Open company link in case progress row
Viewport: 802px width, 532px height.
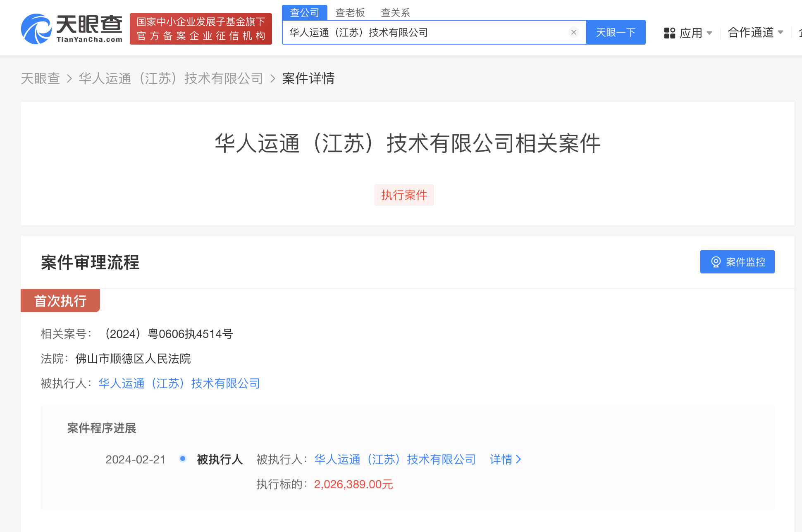click(395, 459)
